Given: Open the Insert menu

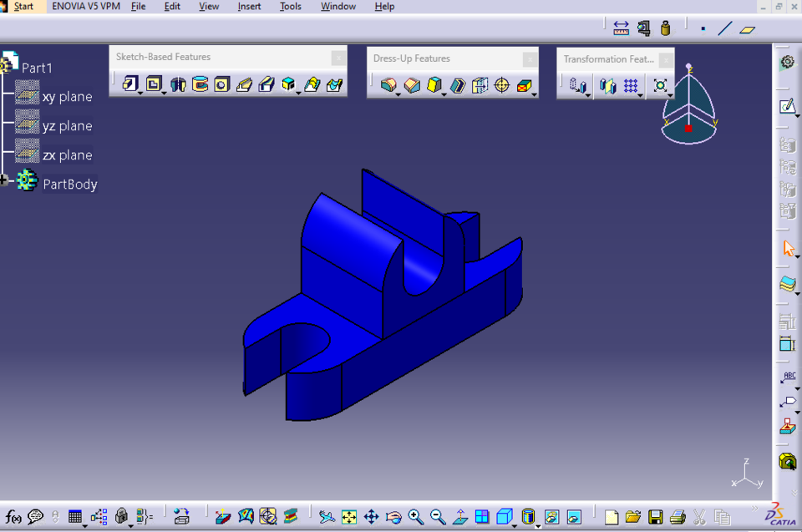Looking at the screenshot, I should pyautogui.click(x=248, y=7).
